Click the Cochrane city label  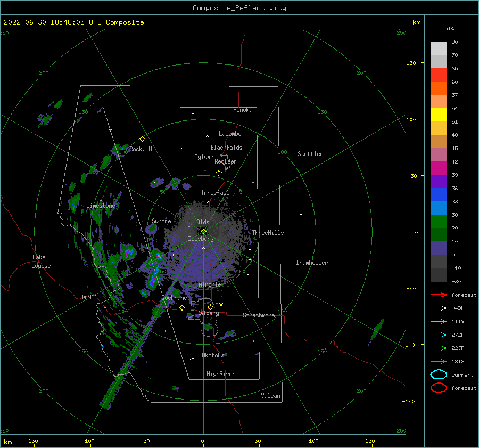point(174,298)
